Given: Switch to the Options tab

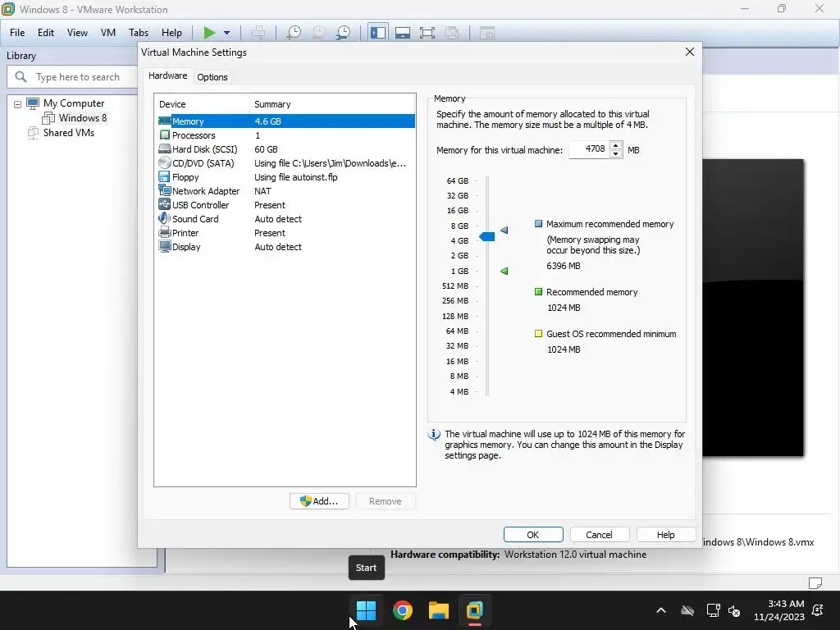Looking at the screenshot, I should tap(212, 77).
